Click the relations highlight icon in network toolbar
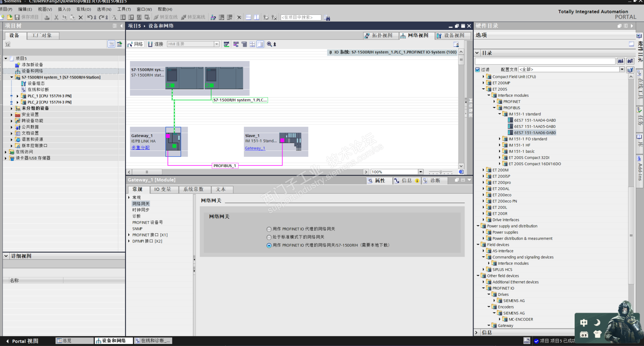This screenshot has width=644, height=346. [x=236, y=44]
